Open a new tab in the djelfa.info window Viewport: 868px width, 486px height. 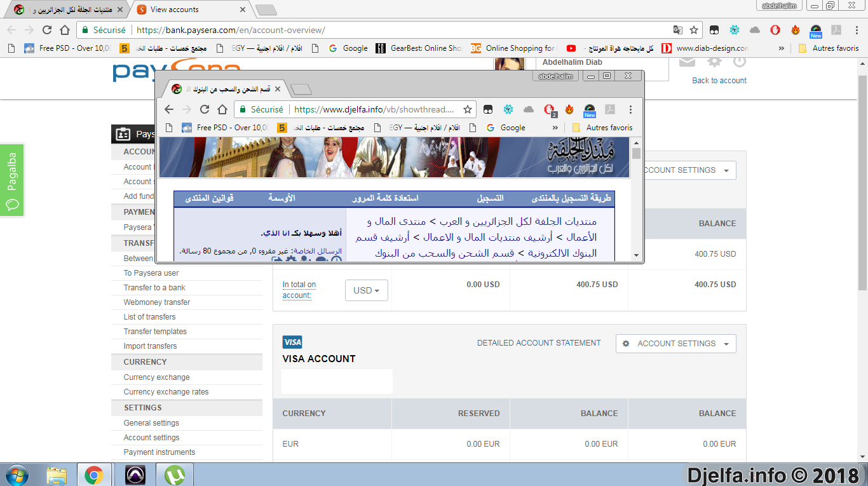pyautogui.click(x=300, y=90)
